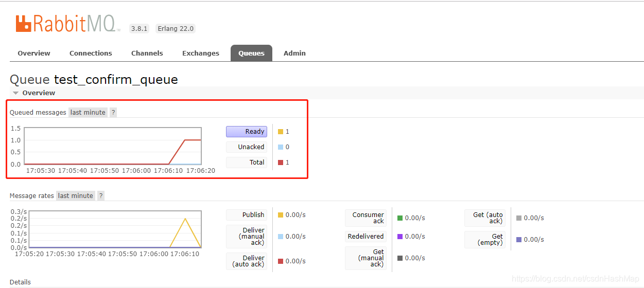This screenshot has height=288, width=644.
Task: Toggle the Total series button
Action: coord(247,163)
